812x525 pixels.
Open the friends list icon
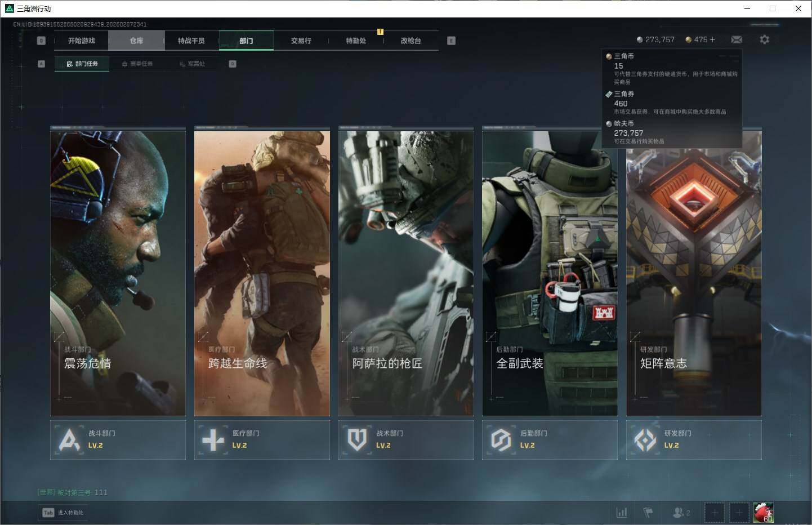tap(680, 512)
